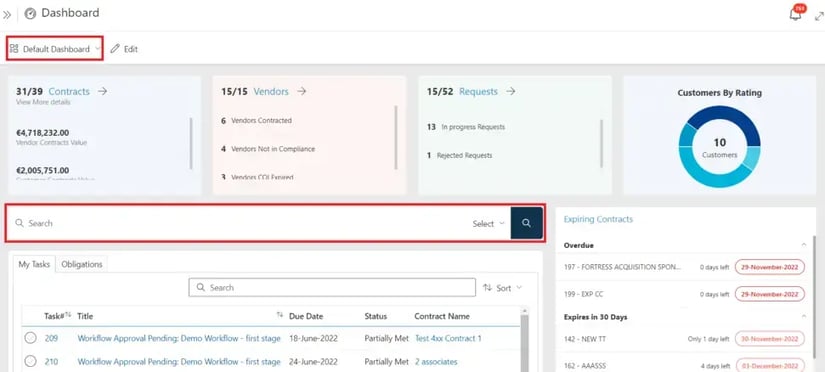Click the sort arrows icon next to Task#
The image size is (825, 372).
click(x=68, y=315)
